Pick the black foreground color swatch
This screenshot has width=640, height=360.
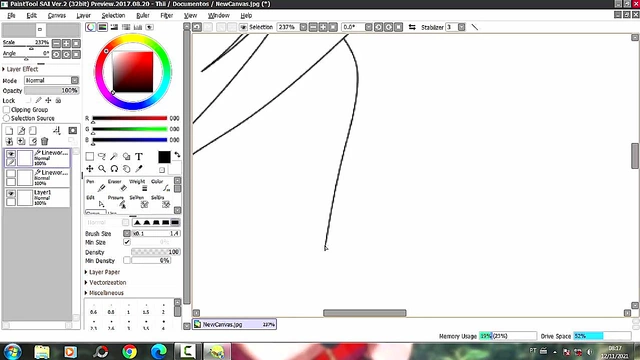(164, 157)
